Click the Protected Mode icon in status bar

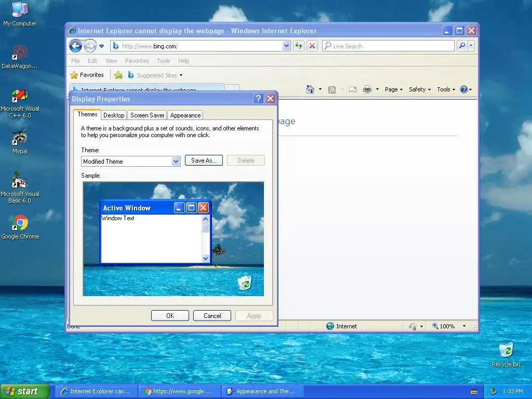coord(413,326)
